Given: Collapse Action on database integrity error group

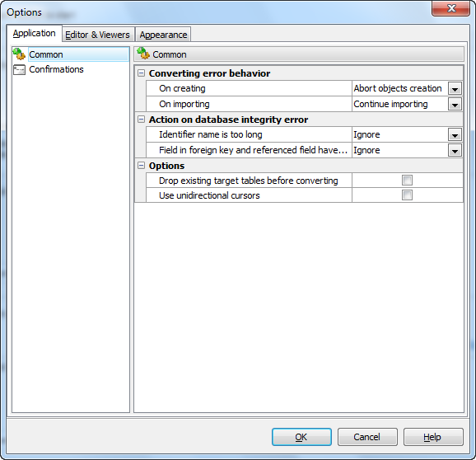Looking at the screenshot, I should tap(141, 119).
